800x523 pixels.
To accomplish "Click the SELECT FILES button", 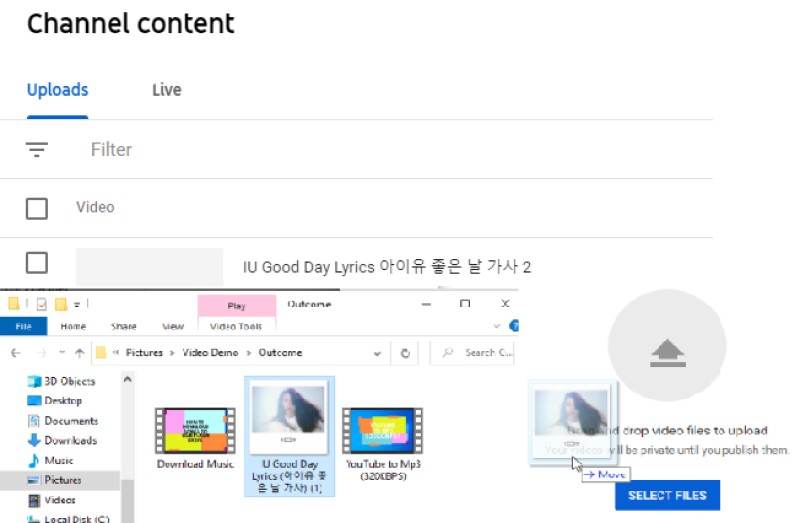I will point(667,495).
